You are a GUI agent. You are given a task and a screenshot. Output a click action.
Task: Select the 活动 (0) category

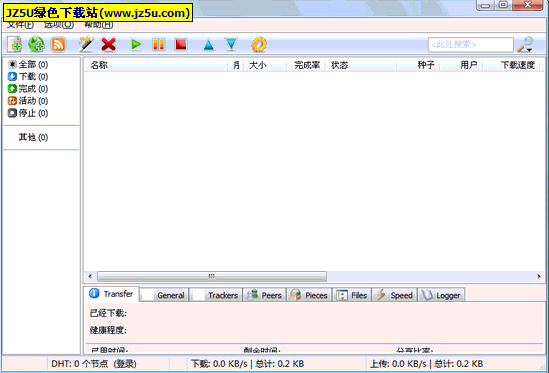28,101
